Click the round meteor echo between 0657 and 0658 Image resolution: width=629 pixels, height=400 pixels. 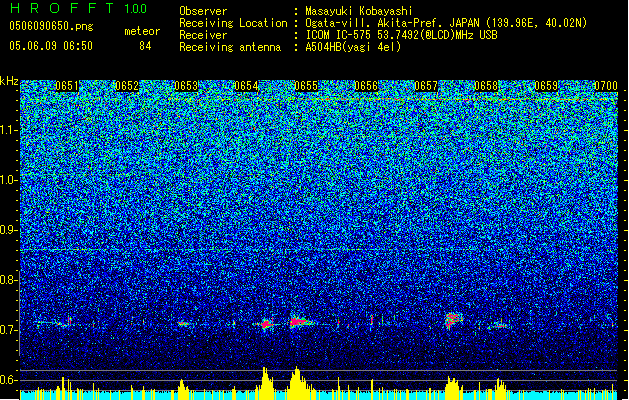pyautogui.click(x=453, y=320)
